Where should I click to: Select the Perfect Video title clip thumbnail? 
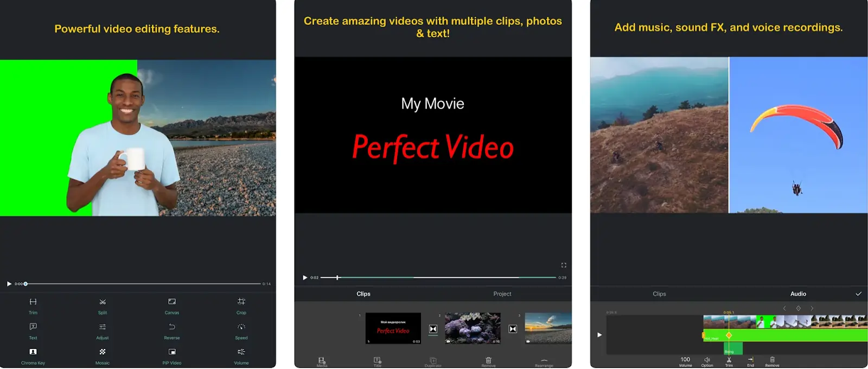coord(393,328)
